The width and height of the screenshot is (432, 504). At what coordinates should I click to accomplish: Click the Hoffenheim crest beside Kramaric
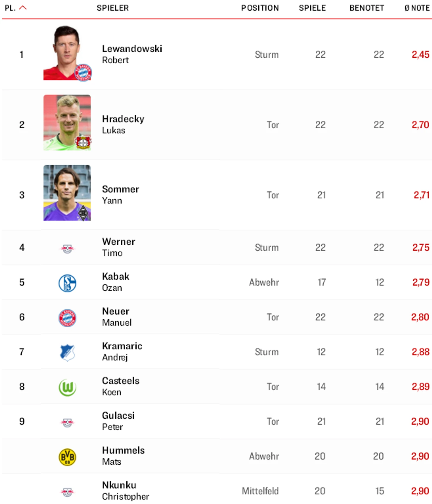67,353
